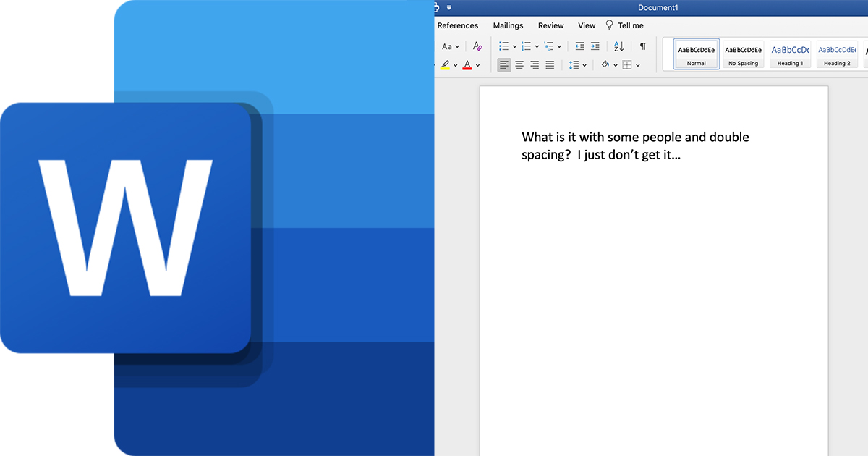Click the Sort A-Z icon
Screen dimensions: 868x456
click(x=618, y=46)
